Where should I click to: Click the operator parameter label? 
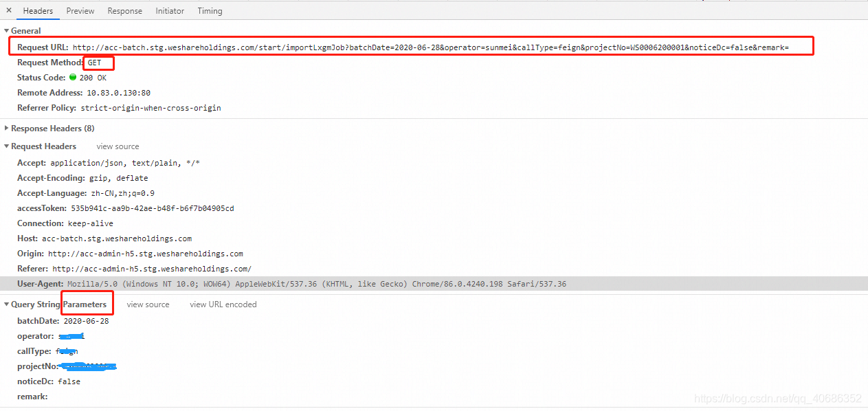click(x=35, y=336)
